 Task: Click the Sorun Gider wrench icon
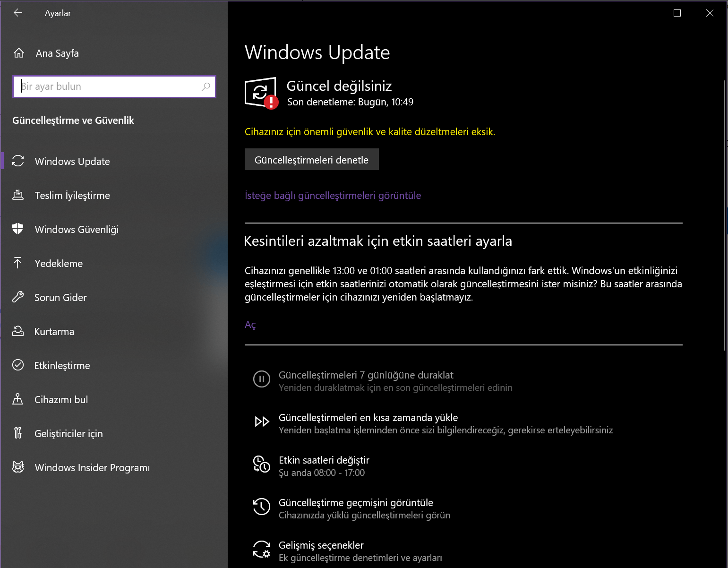[18, 297]
